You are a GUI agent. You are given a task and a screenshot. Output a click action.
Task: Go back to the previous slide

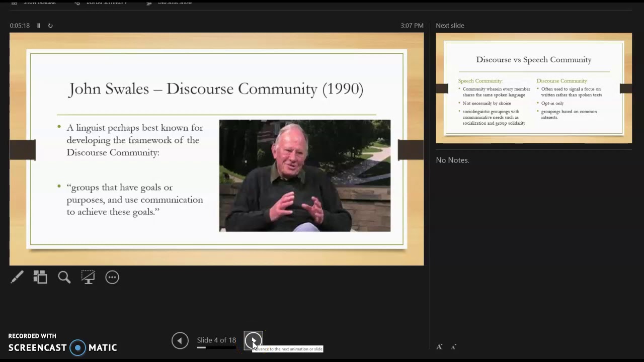coord(180,340)
